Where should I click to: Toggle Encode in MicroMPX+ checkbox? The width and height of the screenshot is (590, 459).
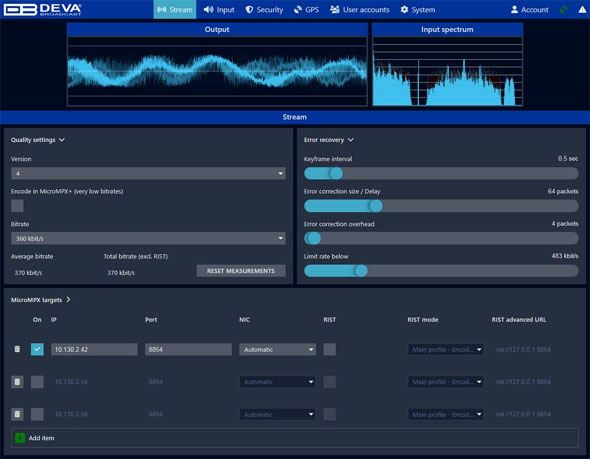(17, 206)
